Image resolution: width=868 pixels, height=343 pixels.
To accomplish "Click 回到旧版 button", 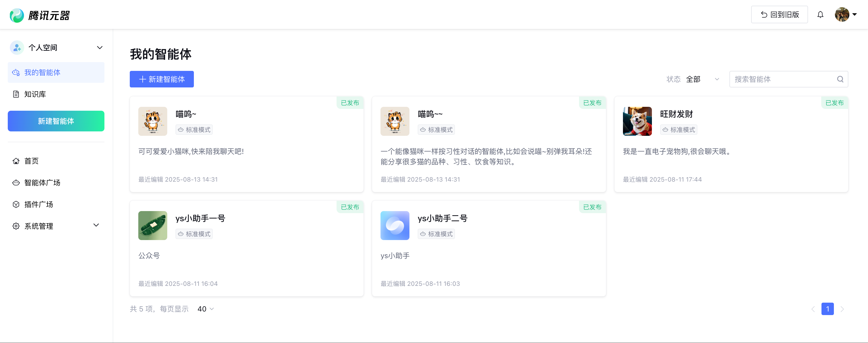I will click(779, 14).
